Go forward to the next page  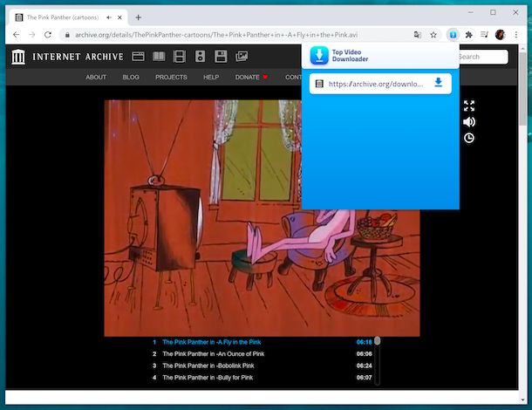(32, 35)
